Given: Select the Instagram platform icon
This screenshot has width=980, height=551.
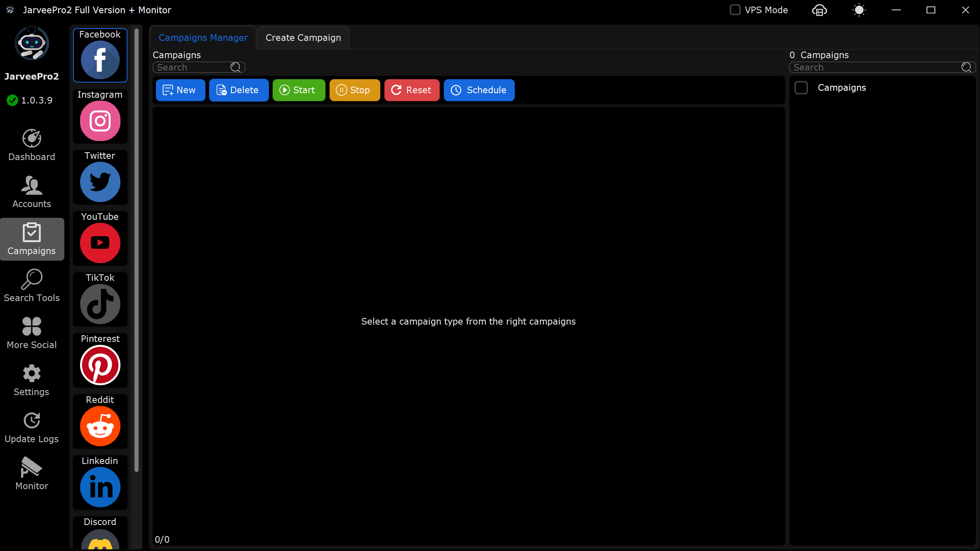Looking at the screenshot, I should click(x=100, y=116).
